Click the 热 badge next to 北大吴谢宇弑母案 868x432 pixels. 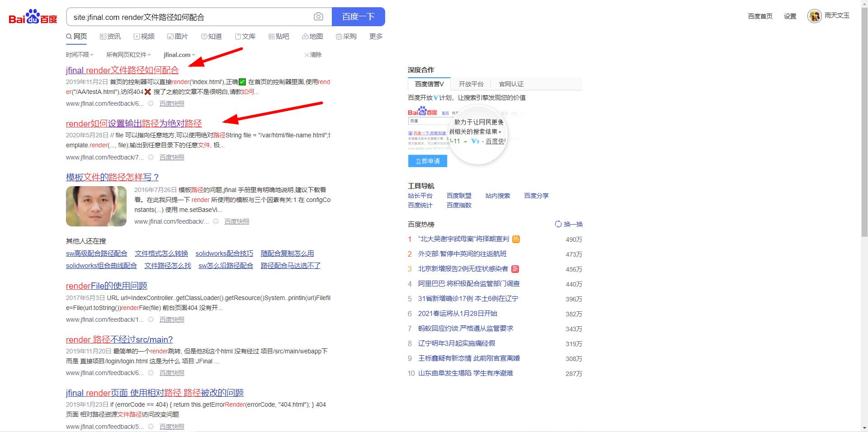click(x=516, y=239)
